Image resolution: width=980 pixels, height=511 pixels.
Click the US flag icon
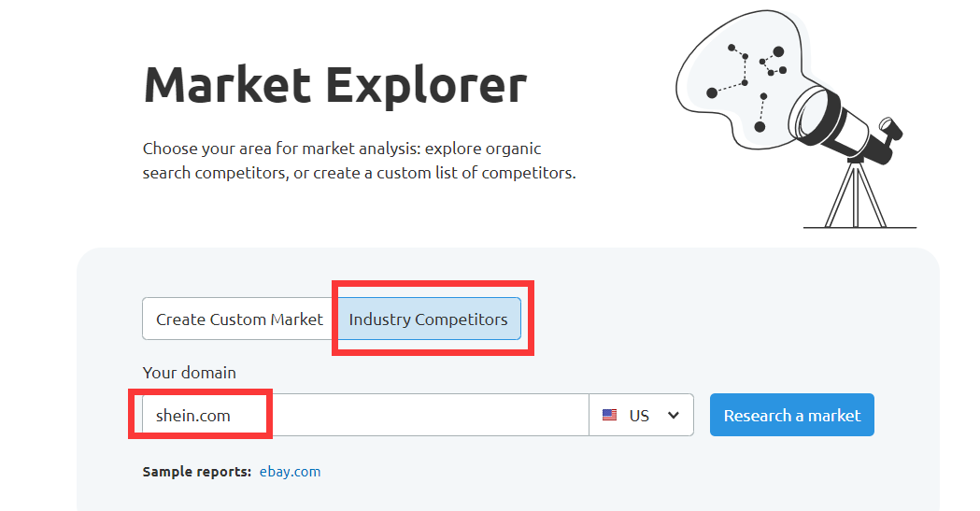[x=609, y=416]
